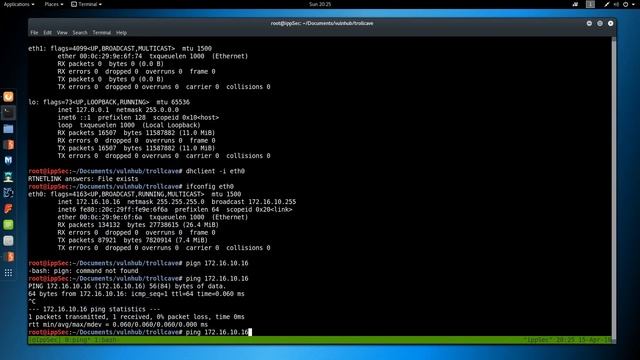Open the power tray icon
The height and width of the screenshot is (360, 640).
pyautogui.click(x=625, y=4)
